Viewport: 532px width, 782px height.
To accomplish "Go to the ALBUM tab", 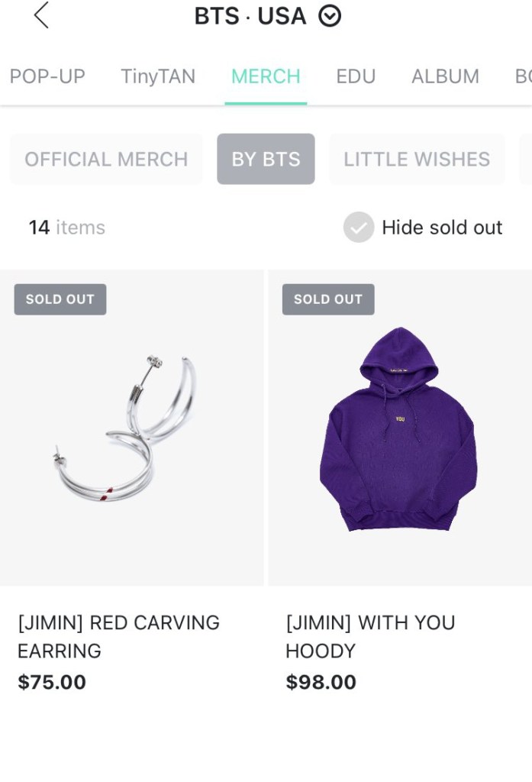I will 445,76.
